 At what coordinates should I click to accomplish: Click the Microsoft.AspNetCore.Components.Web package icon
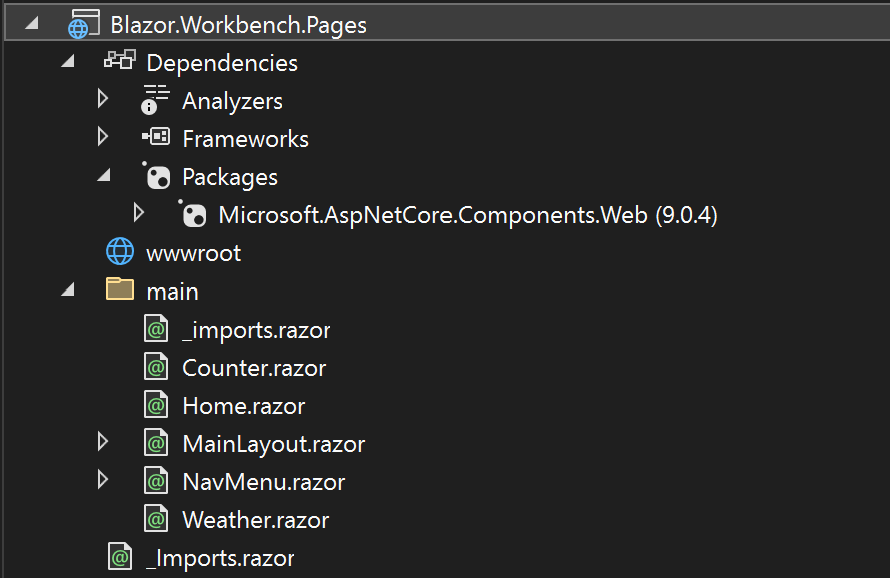pos(192,213)
